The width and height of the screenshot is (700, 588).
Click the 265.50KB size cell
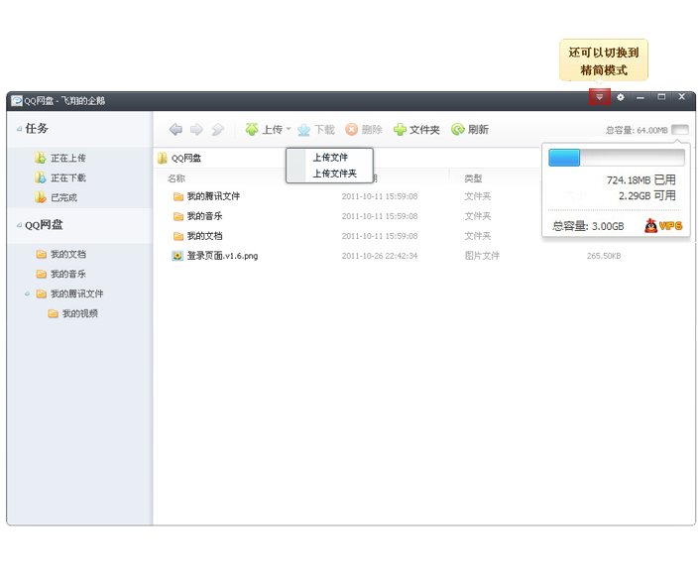tap(604, 256)
